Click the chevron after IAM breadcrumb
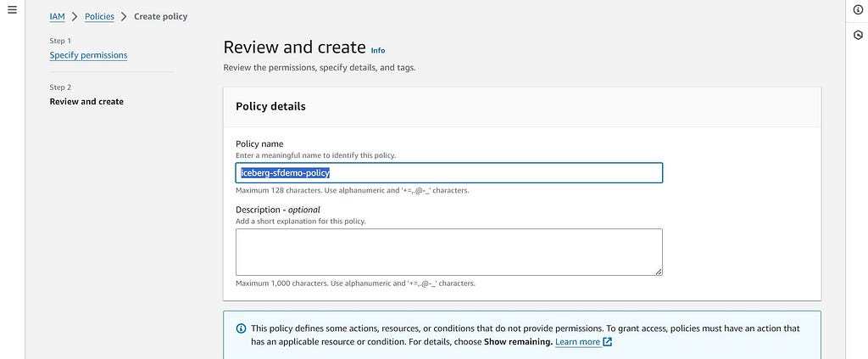The image size is (868, 359). coord(75,17)
